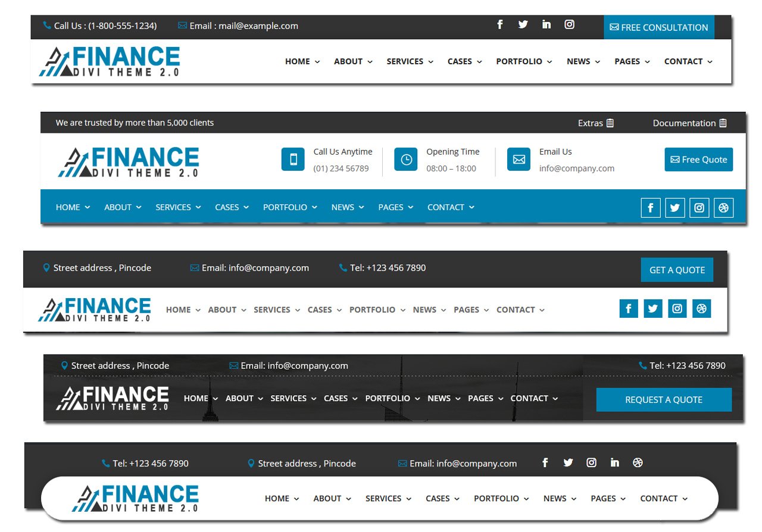Expand CONTACT dropdown in first white header
The image size is (762, 532).
tap(710, 62)
